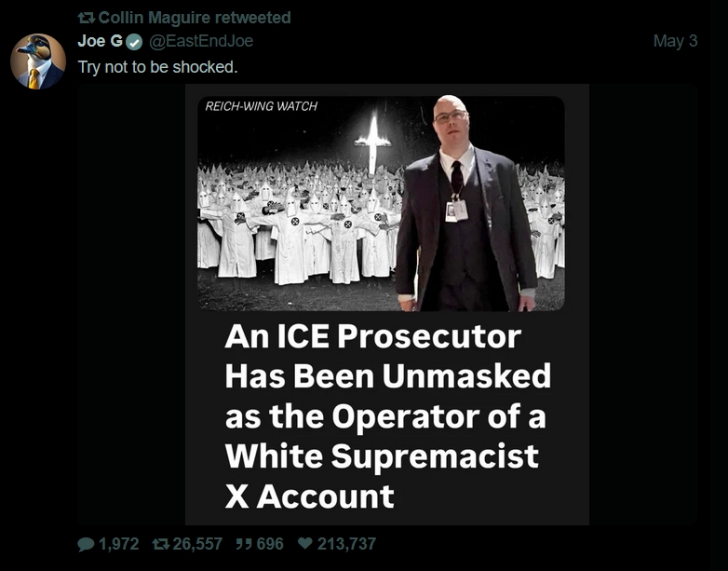
Task: Open the @EastEndJoe handle link
Action: tap(200, 41)
